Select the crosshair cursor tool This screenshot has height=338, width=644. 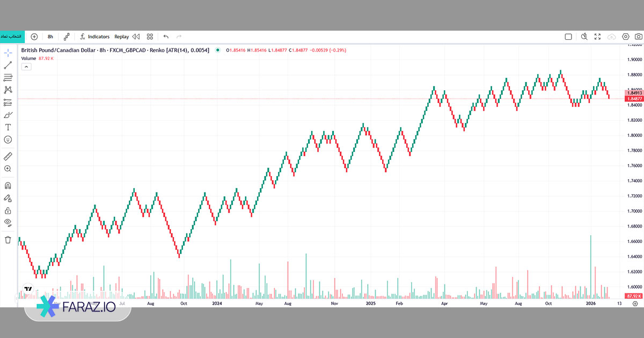tap(8, 53)
